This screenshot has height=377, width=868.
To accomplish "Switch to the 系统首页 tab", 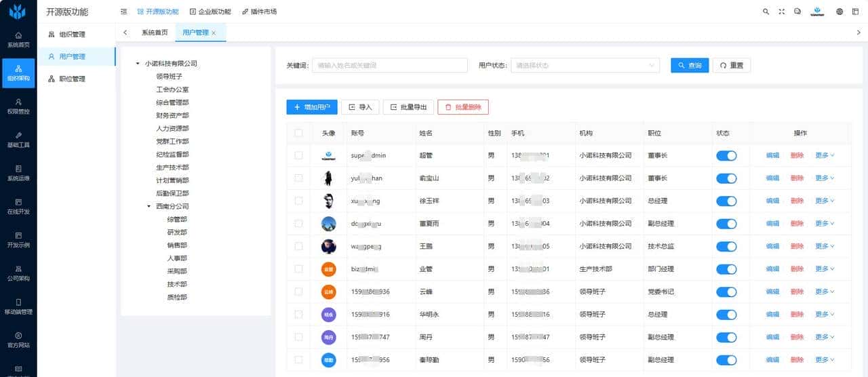I will click(155, 33).
